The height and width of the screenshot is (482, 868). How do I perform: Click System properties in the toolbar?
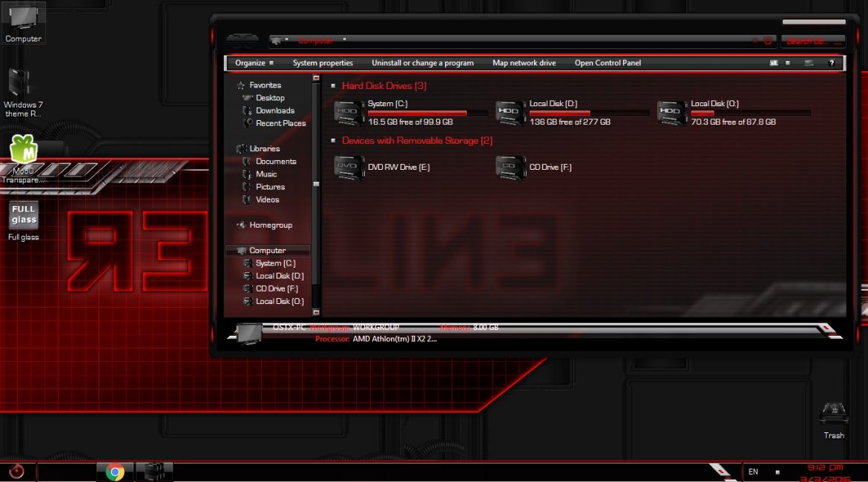(x=323, y=63)
